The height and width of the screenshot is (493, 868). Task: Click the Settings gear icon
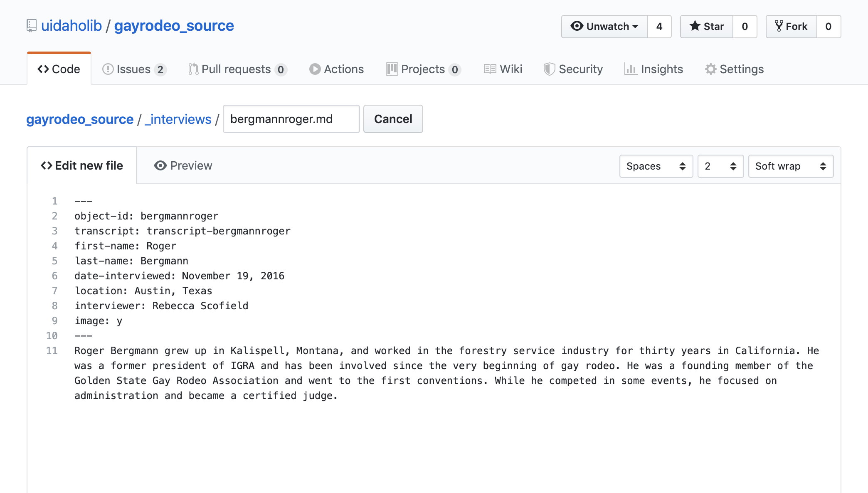[x=711, y=69]
